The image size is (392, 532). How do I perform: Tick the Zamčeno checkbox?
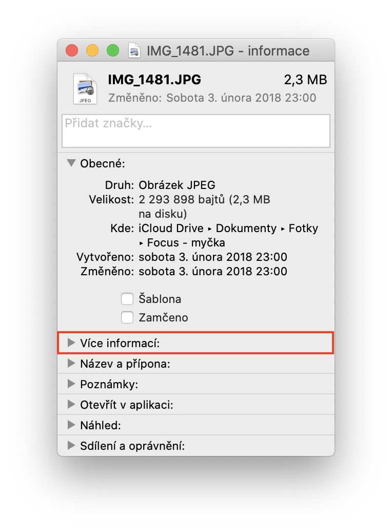pos(127,317)
